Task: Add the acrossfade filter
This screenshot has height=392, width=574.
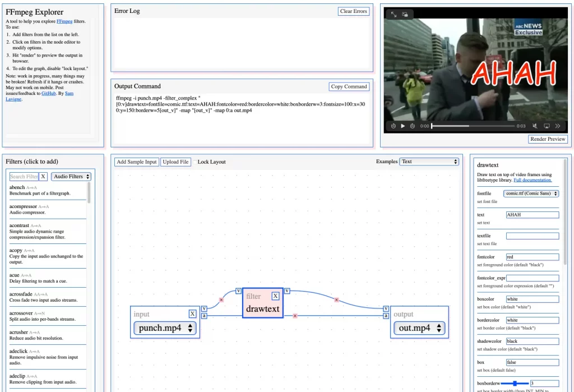Action: (48, 297)
